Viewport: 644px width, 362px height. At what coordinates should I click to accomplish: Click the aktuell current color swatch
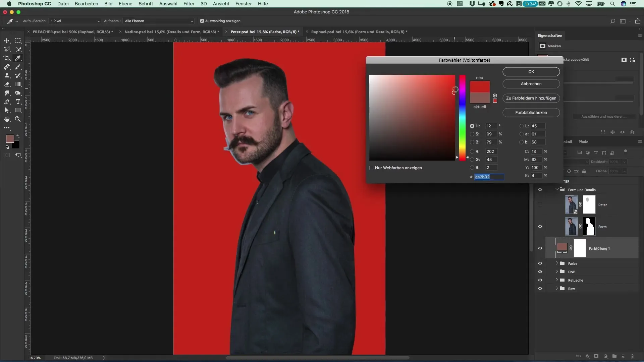[x=480, y=98]
